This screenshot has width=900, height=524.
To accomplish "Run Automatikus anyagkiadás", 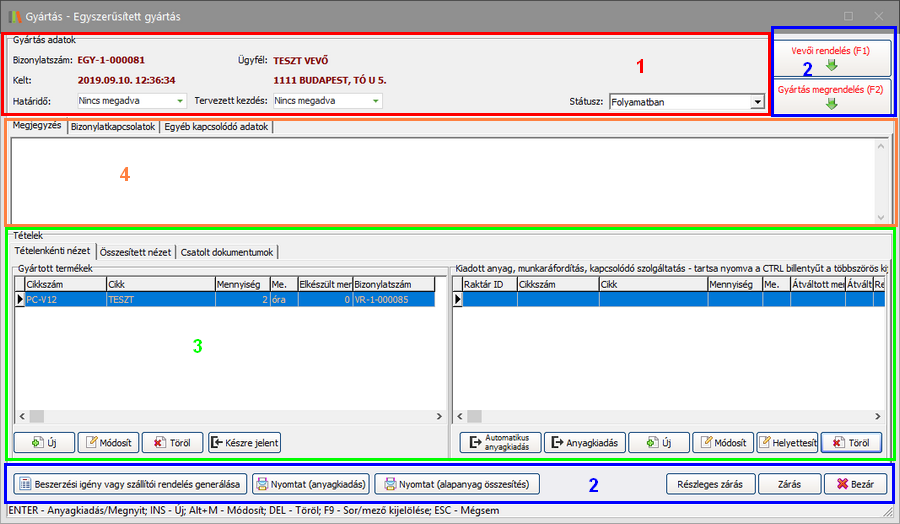I will 500,442.
